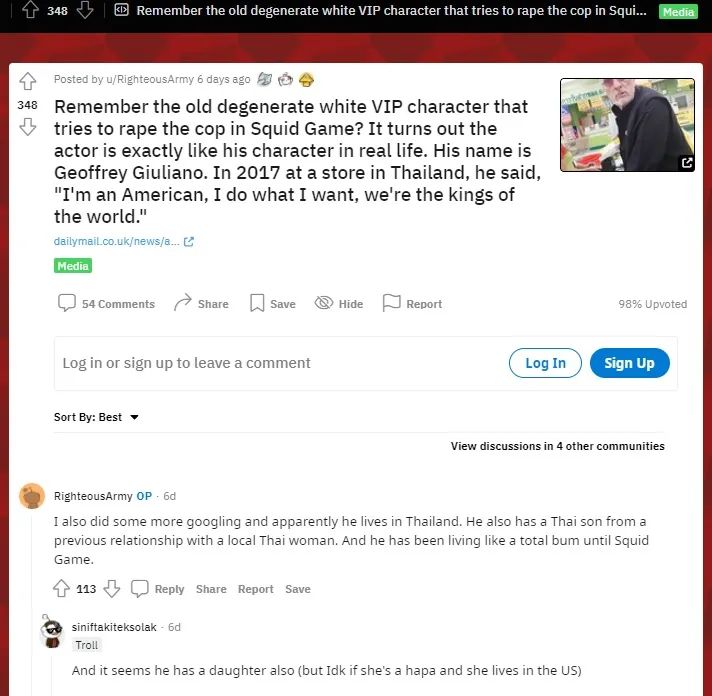
Task: Upvote the post in the top black bar
Action: click(30, 10)
